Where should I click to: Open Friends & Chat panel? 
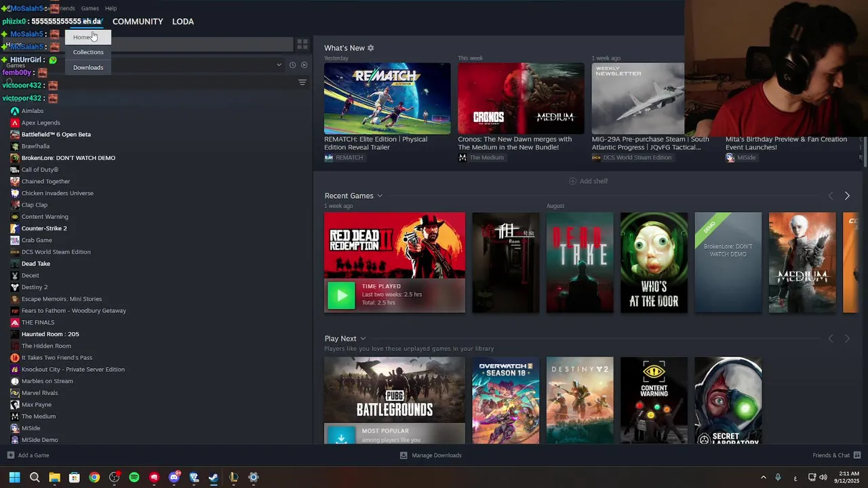837,455
